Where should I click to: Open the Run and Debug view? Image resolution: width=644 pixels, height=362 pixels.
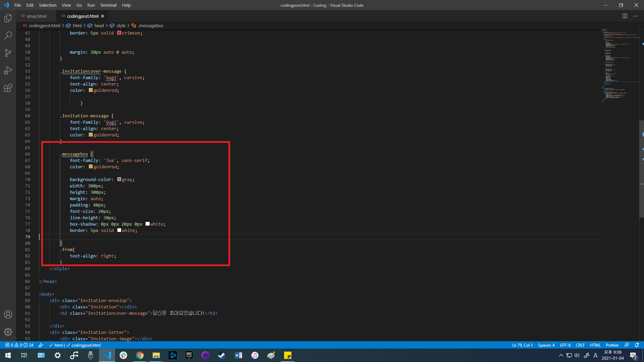coord(8,70)
